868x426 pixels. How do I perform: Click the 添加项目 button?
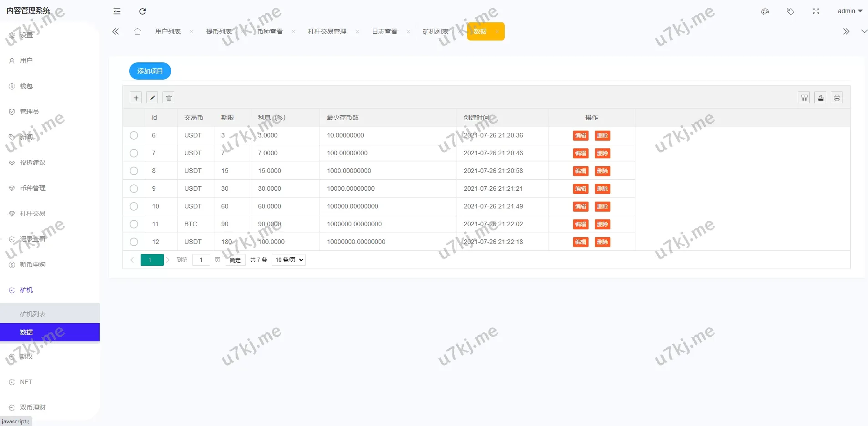pyautogui.click(x=150, y=71)
